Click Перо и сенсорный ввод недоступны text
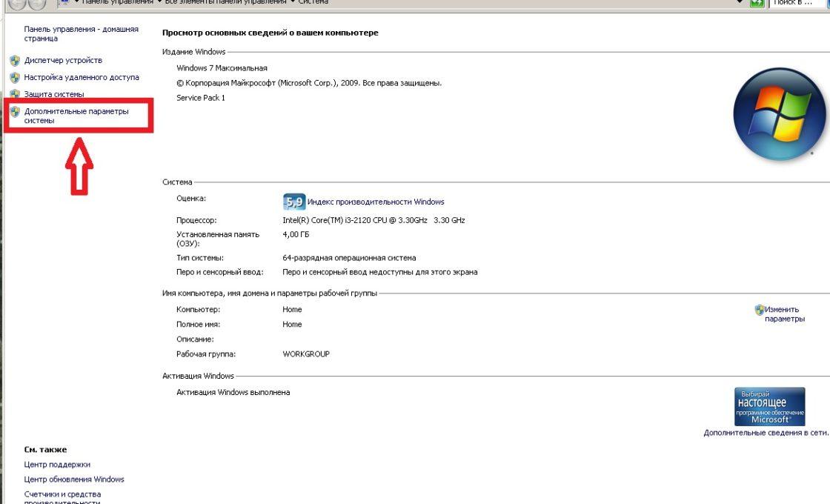 pos(380,272)
